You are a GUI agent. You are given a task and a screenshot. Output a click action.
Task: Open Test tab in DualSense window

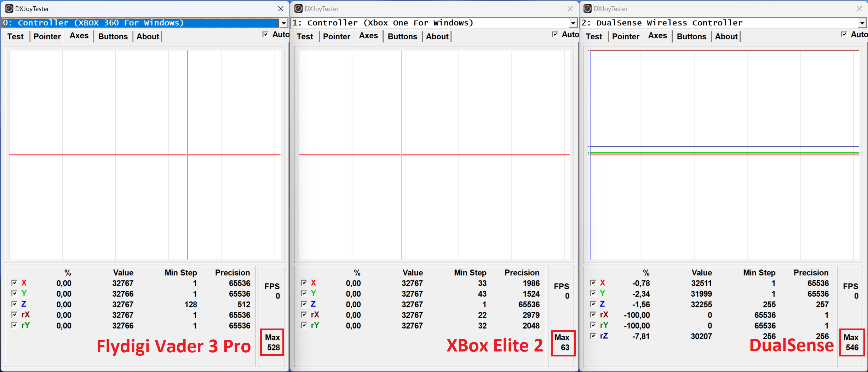(594, 36)
